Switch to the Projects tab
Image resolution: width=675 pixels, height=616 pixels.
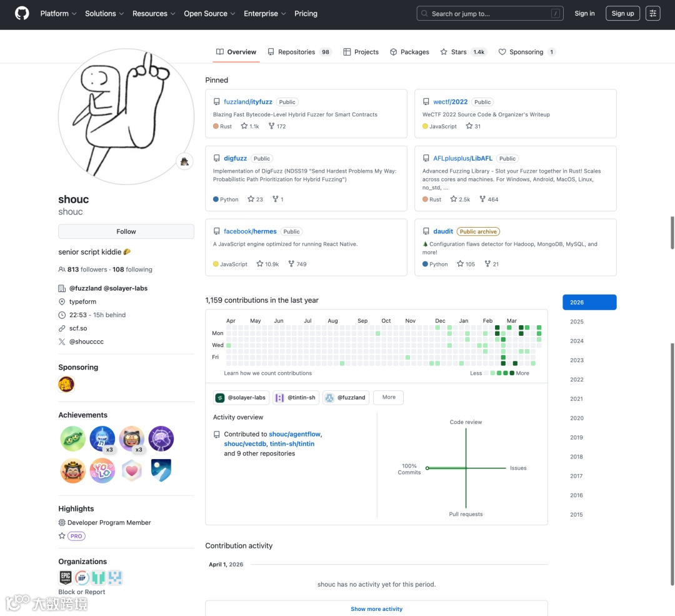pos(361,52)
